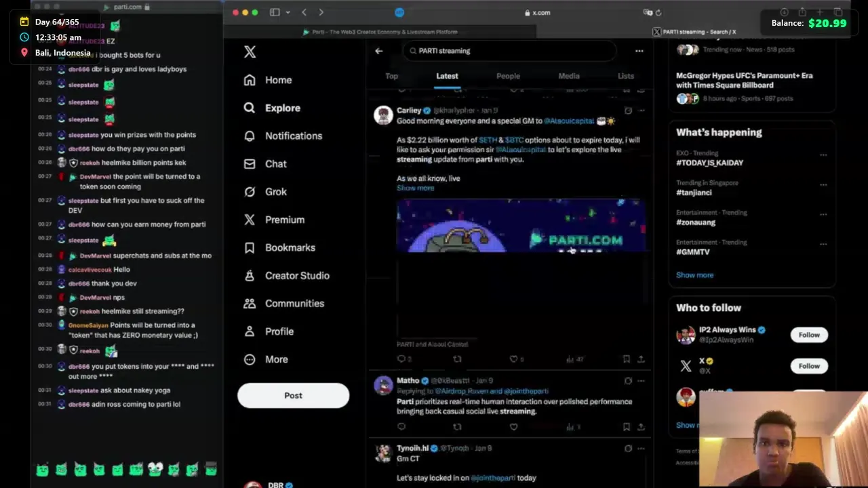Click the Post button

pos(293,395)
